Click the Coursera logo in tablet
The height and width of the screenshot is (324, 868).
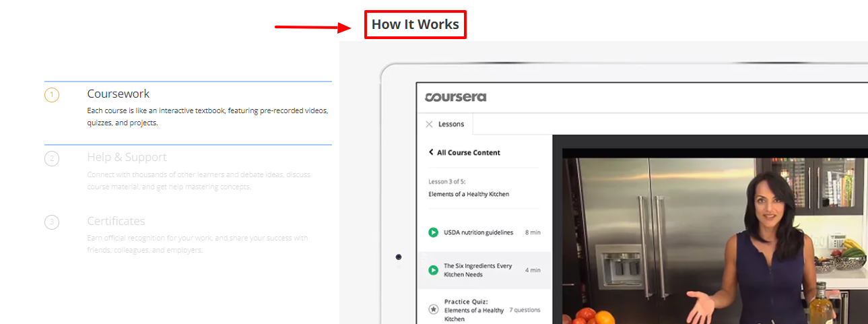(455, 97)
